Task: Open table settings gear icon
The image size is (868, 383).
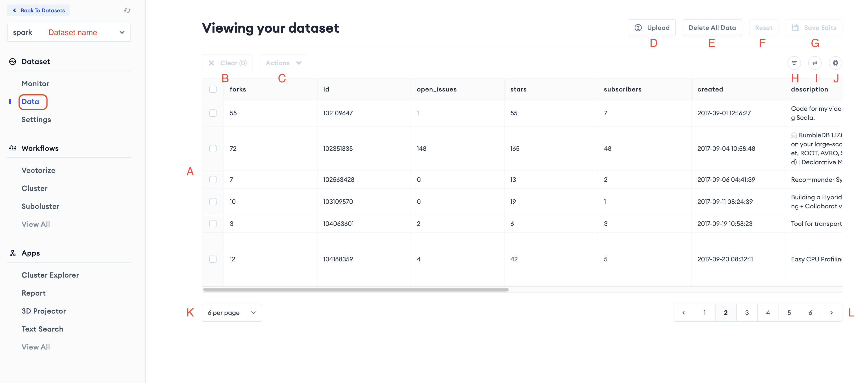Action: (835, 63)
